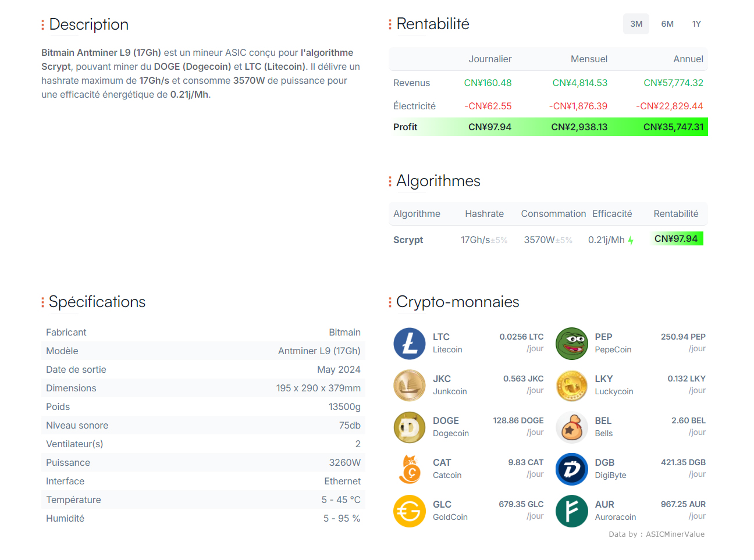Image resolution: width=754 pixels, height=560 pixels.
Task: Switch profitability to the 6M tab
Action: click(667, 24)
